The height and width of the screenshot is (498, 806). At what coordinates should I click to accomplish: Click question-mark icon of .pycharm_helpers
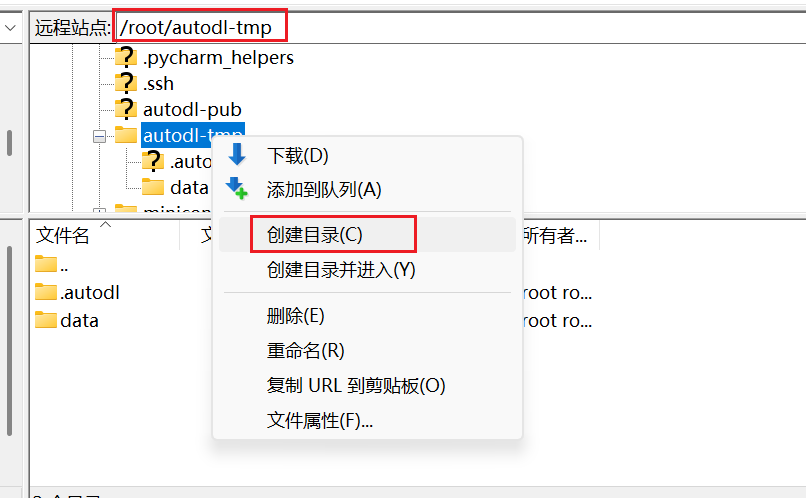click(x=126, y=57)
